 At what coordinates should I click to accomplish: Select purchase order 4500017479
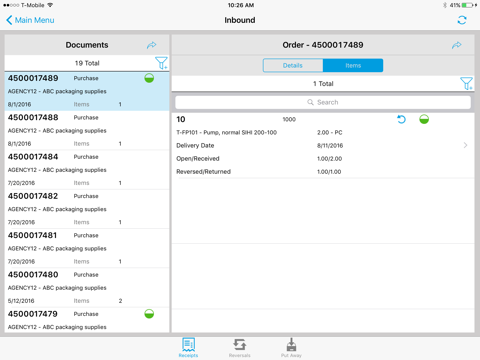tap(87, 320)
